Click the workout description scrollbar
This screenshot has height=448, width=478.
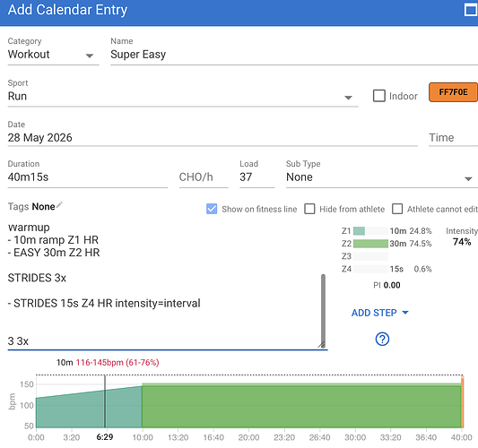click(x=323, y=309)
